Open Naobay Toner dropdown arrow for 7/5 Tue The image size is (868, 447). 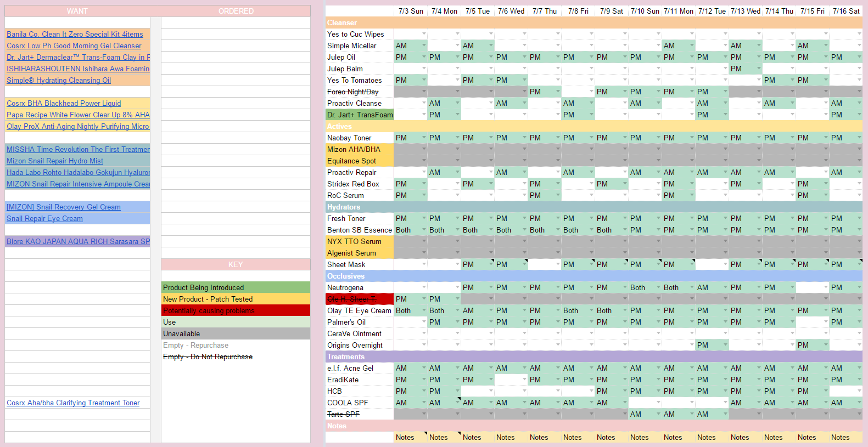click(491, 138)
